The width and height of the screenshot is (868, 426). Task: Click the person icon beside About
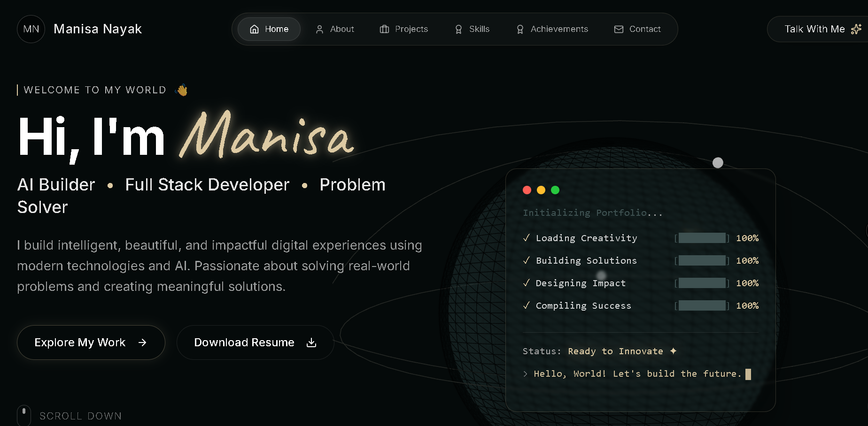(319, 29)
